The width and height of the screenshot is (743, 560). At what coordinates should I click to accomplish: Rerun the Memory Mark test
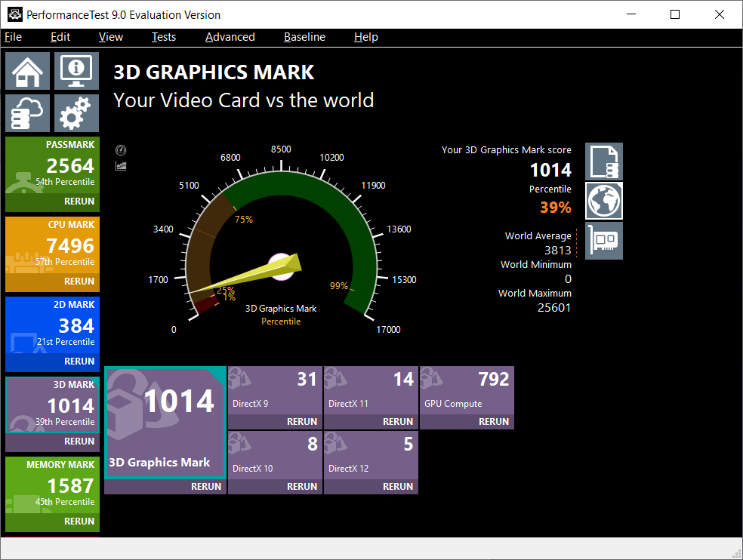(79, 522)
